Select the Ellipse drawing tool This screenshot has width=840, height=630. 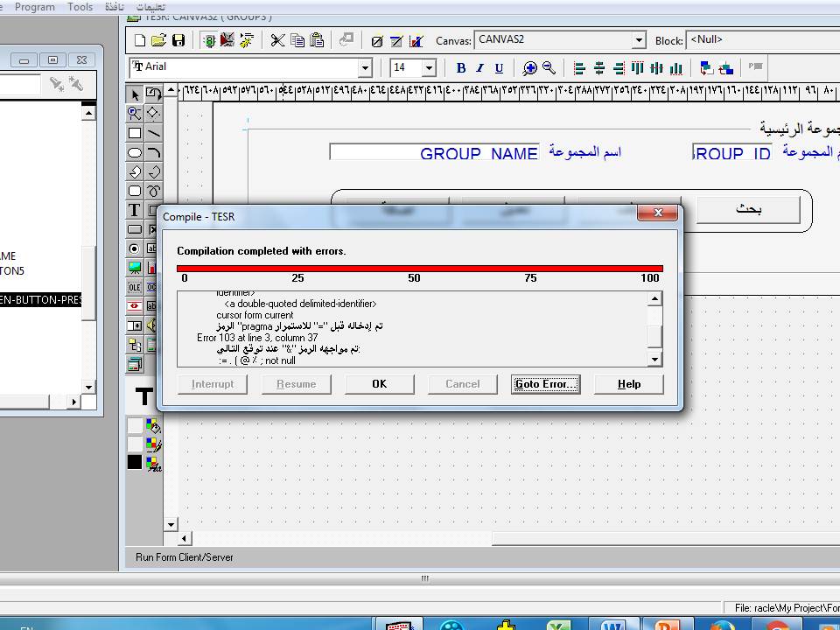pyautogui.click(x=135, y=152)
